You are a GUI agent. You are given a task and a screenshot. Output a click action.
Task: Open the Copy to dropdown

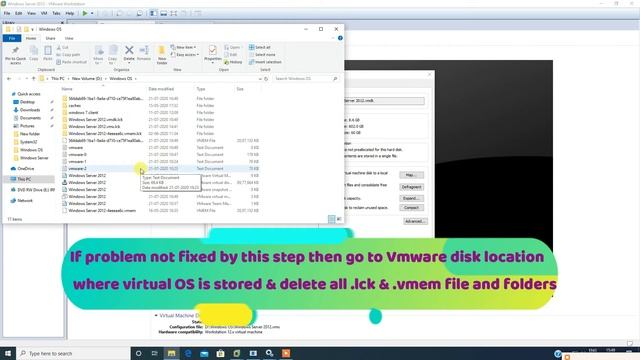113,55
